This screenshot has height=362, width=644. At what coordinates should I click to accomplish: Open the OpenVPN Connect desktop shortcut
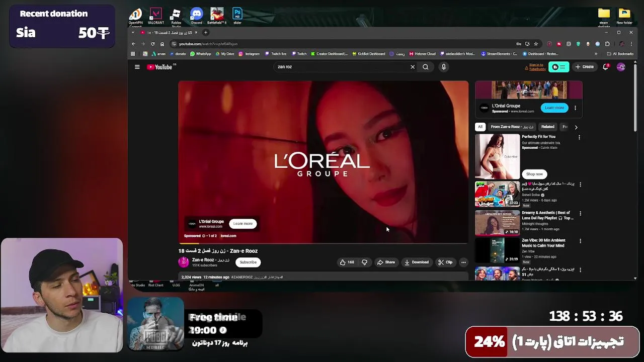135,17
